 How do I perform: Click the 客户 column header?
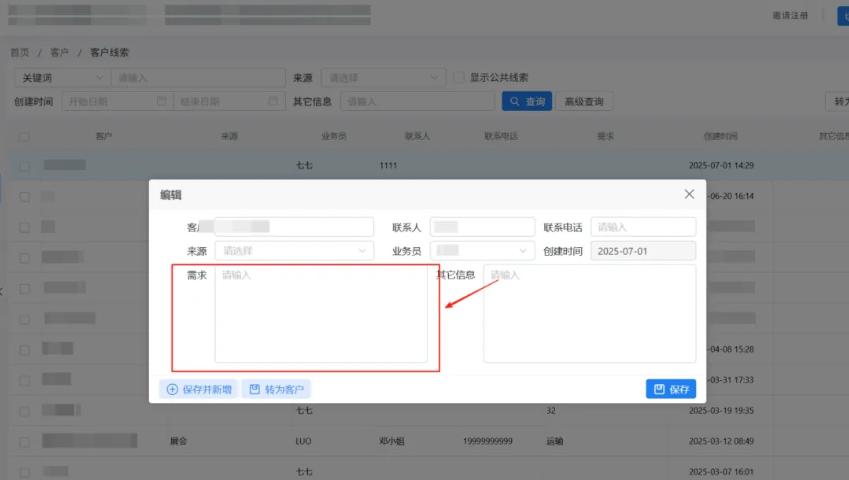point(104,136)
